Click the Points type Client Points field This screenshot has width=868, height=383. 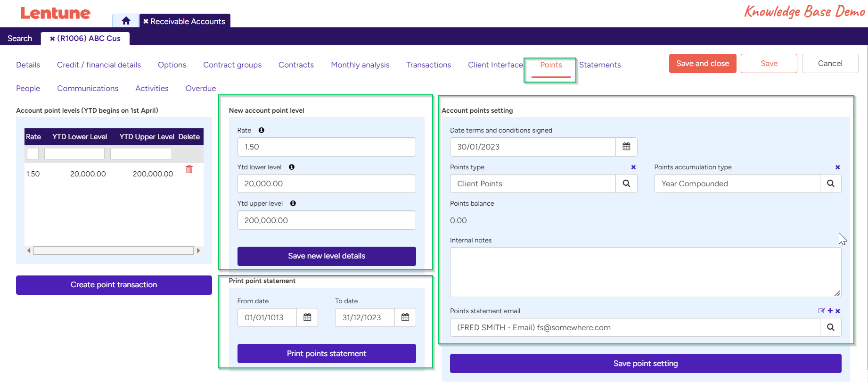point(533,183)
